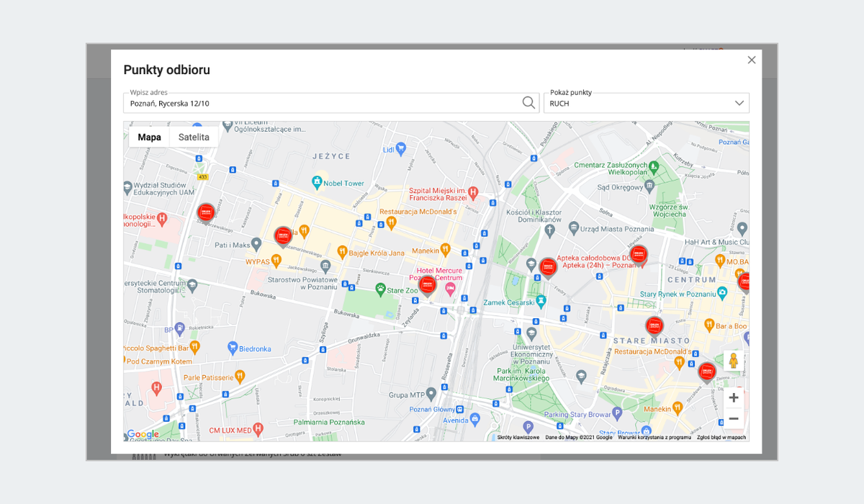The width and height of the screenshot is (864, 504).
Task: Click the Street View pegman icon
Action: (x=734, y=361)
